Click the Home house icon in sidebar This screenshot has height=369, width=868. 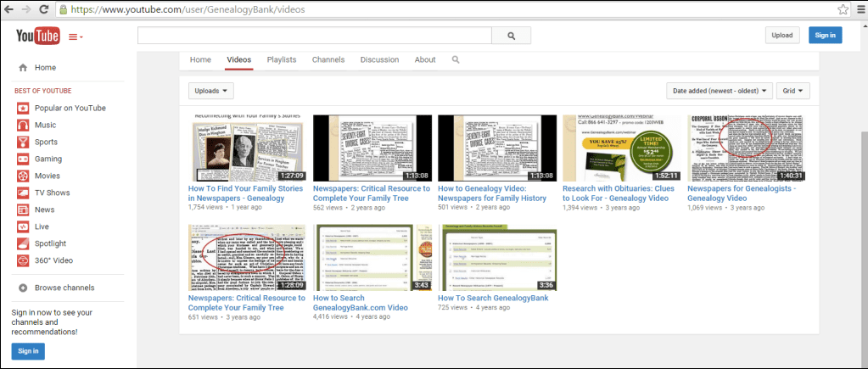pyautogui.click(x=23, y=68)
